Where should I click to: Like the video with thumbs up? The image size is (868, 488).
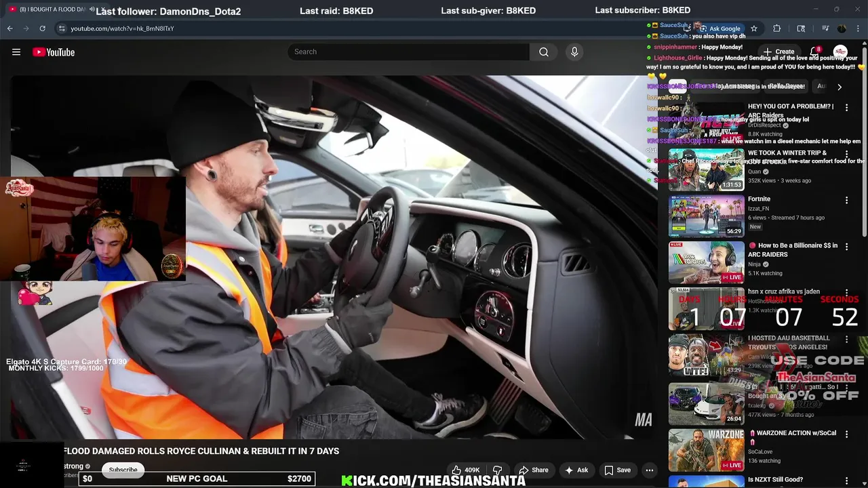pyautogui.click(x=465, y=470)
